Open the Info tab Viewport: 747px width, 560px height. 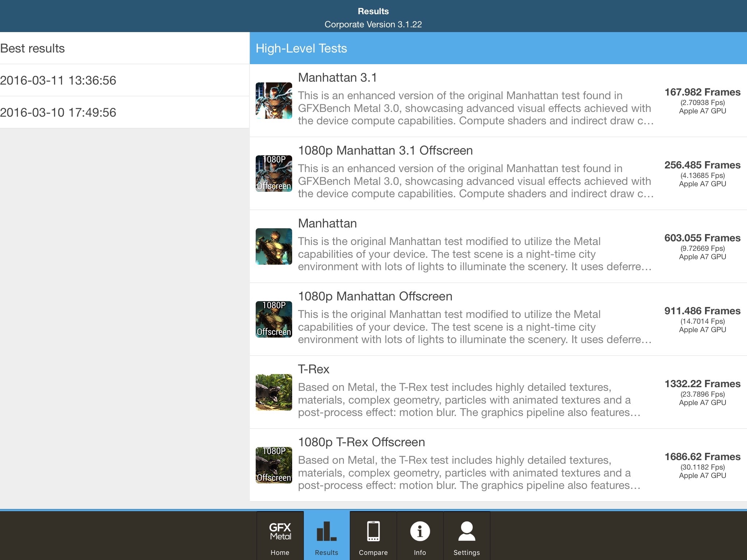pos(420,536)
